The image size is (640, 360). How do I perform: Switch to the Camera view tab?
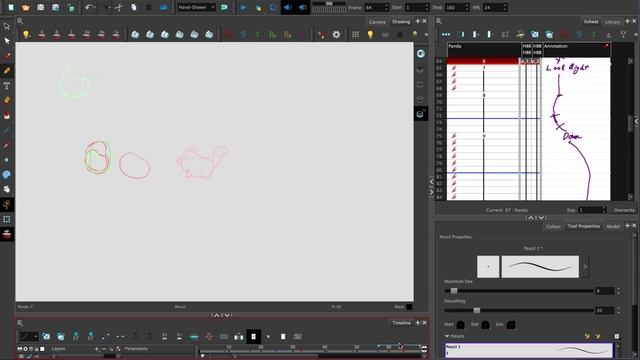point(377,22)
